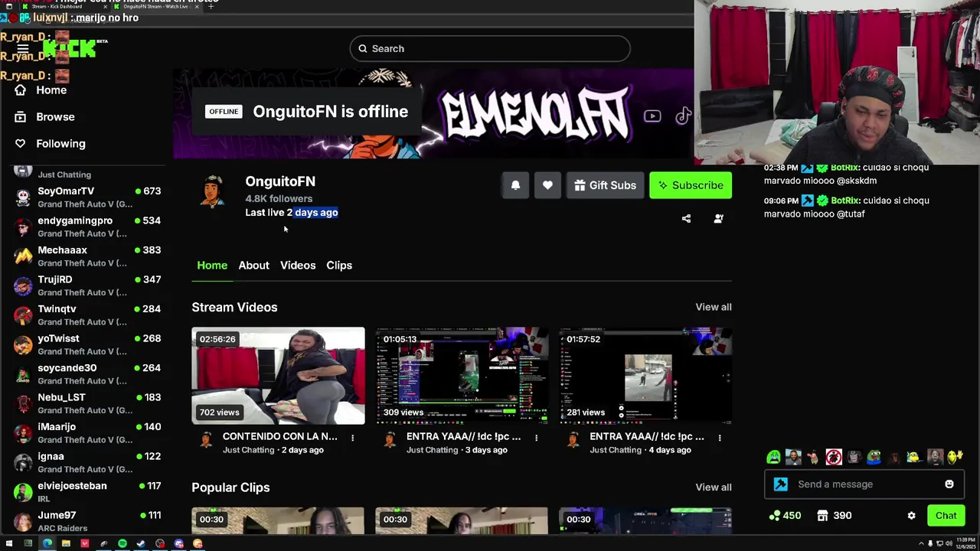Switch to the About tab
Screen dimensions: 980x551
pos(253,266)
